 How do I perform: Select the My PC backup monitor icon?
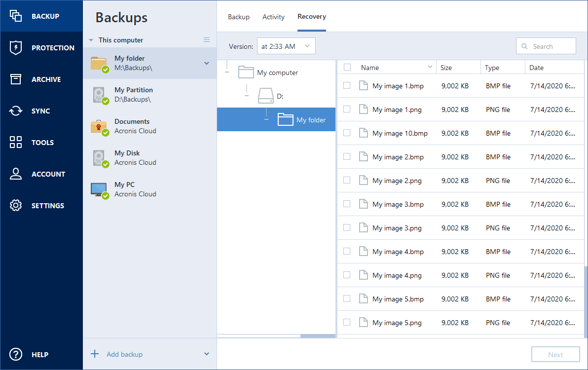(99, 189)
